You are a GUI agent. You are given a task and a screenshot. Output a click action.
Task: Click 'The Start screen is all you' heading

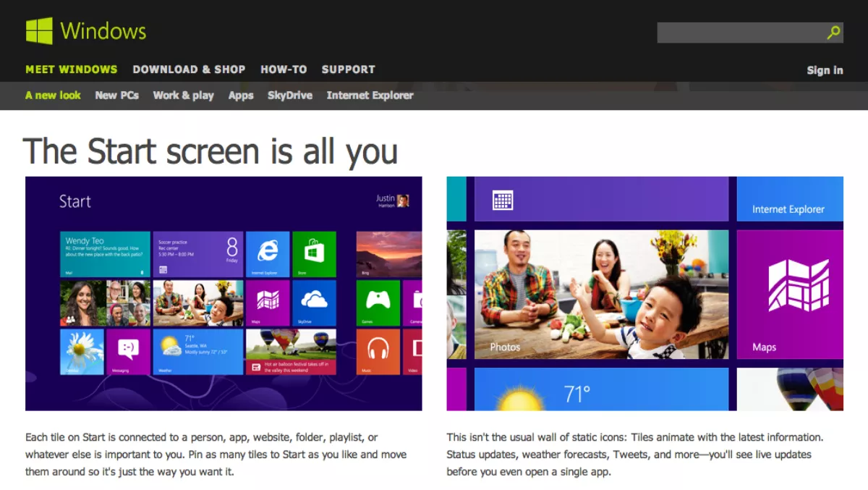point(210,152)
